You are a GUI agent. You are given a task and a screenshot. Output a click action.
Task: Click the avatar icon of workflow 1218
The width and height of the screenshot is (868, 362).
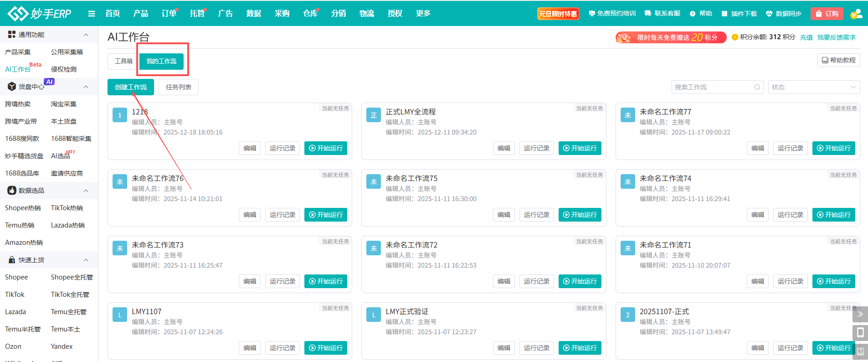pos(120,115)
